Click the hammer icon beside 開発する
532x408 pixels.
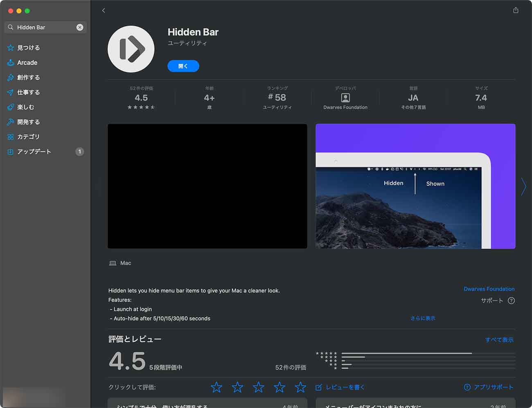point(11,122)
